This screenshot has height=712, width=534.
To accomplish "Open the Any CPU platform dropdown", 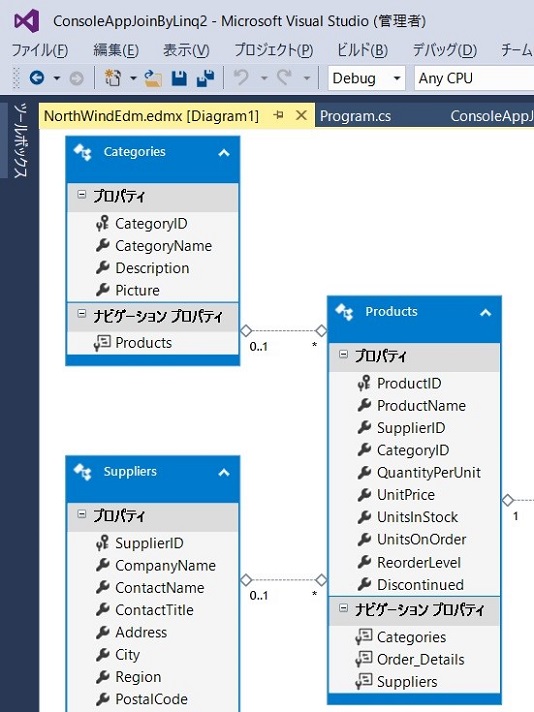I will pyautogui.click(x=474, y=78).
